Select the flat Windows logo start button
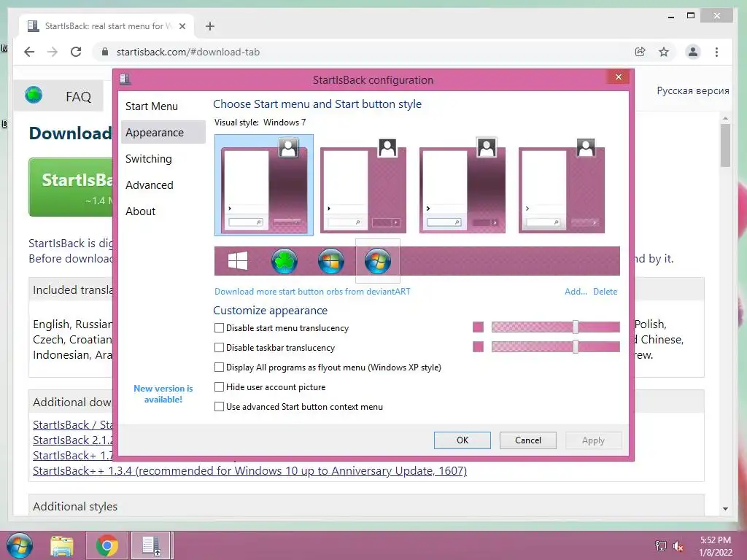The width and height of the screenshot is (747, 560). pos(238,261)
